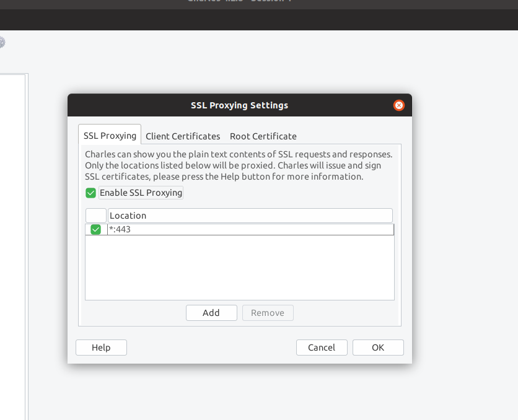This screenshot has height=420, width=518.
Task: Confirm settings with OK
Action: pos(378,348)
